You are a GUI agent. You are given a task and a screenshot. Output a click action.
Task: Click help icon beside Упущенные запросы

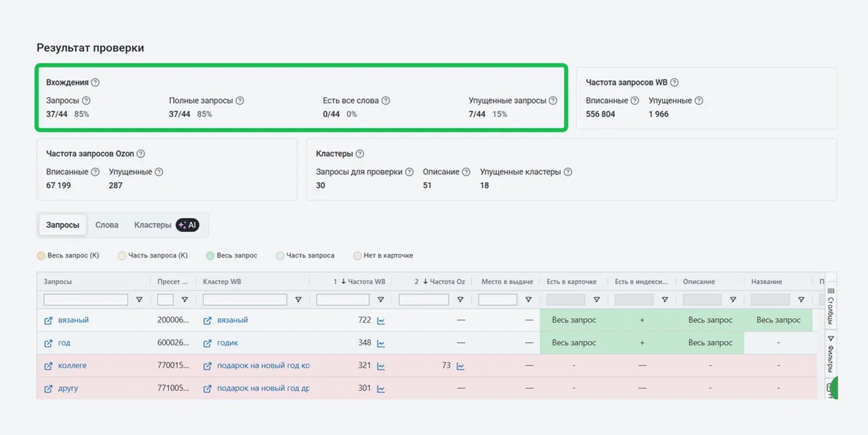(553, 101)
